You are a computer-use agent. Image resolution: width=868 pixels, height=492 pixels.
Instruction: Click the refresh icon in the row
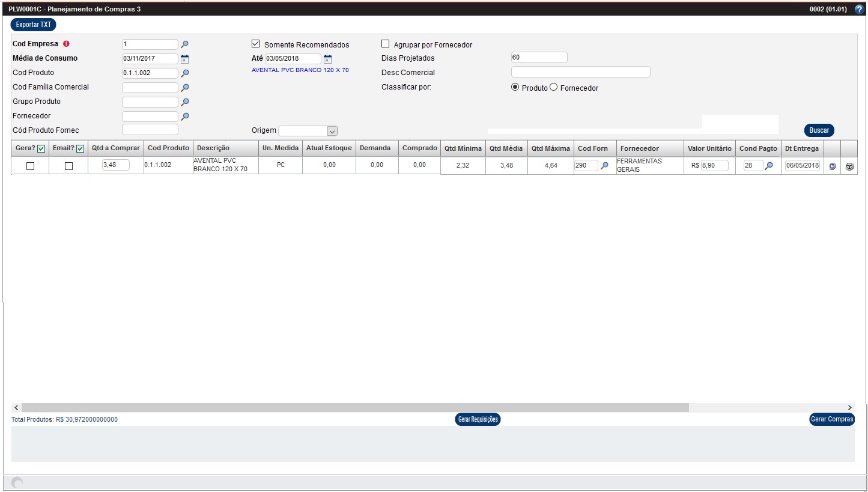[833, 166]
